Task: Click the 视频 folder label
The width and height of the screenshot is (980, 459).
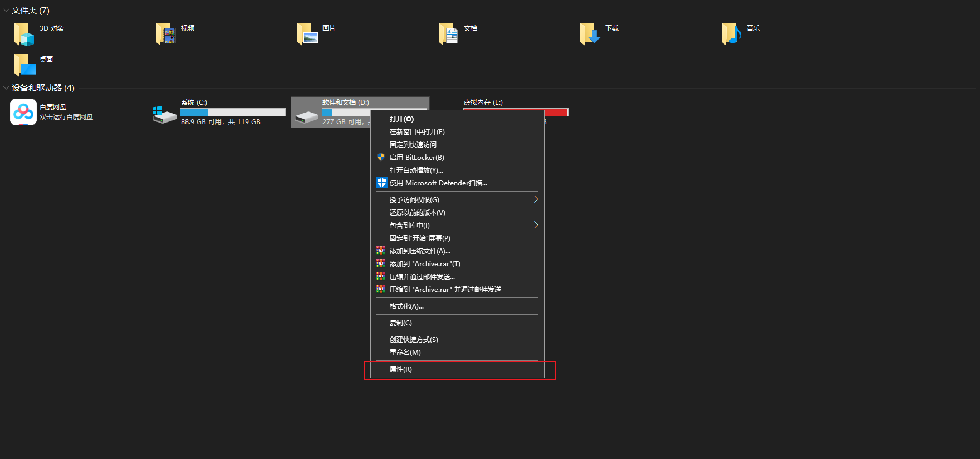Action: pyautogui.click(x=188, y=28)
